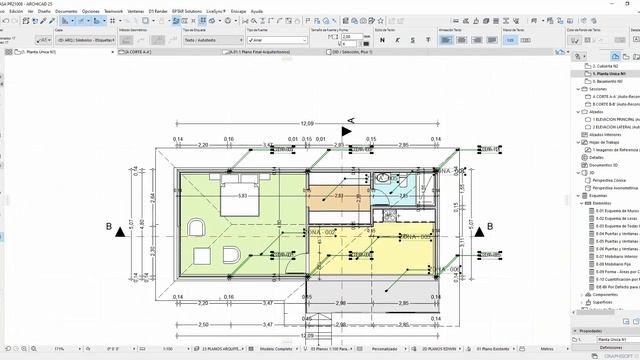Switch to the Plano Final Arquitectonico tab
This screenshot has width=640, height=360.
point(273,52)
